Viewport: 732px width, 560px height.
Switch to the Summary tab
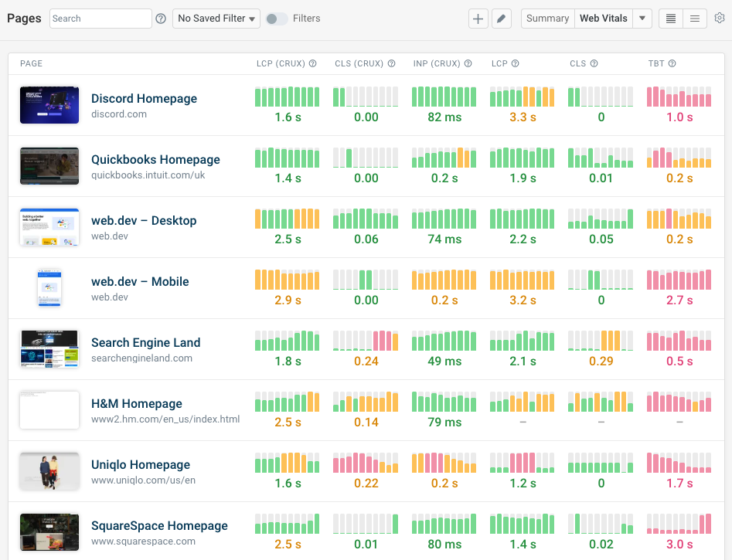547,18
